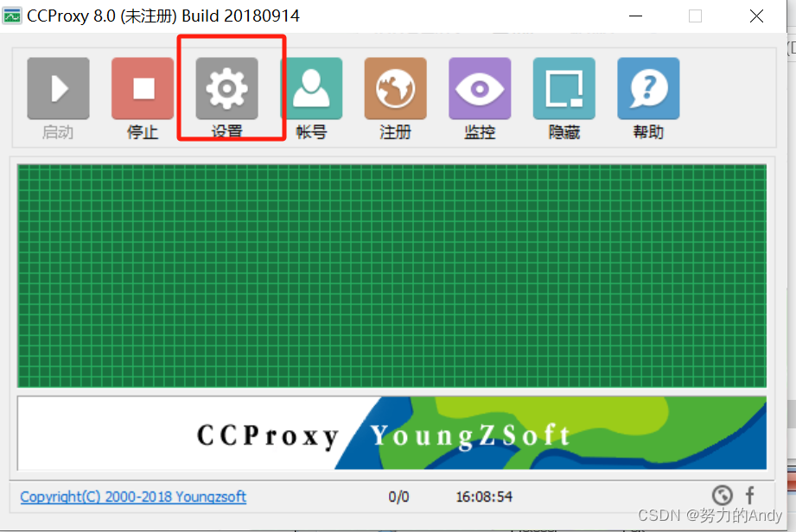
Task: Click the 启动 (Start) play icon
Action: (x=59, y=88)
